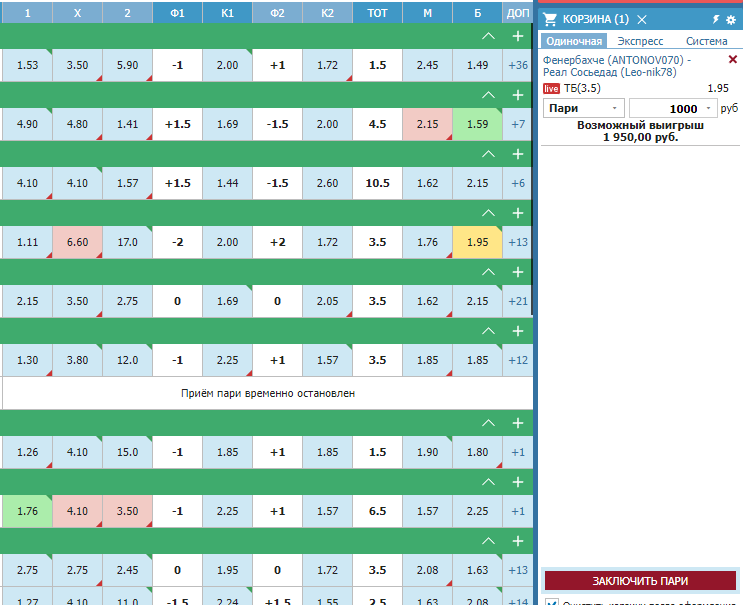This screenshot has height=605, width=743.
Task: Expand extra markets with +36
Action: tap(517, 65)
